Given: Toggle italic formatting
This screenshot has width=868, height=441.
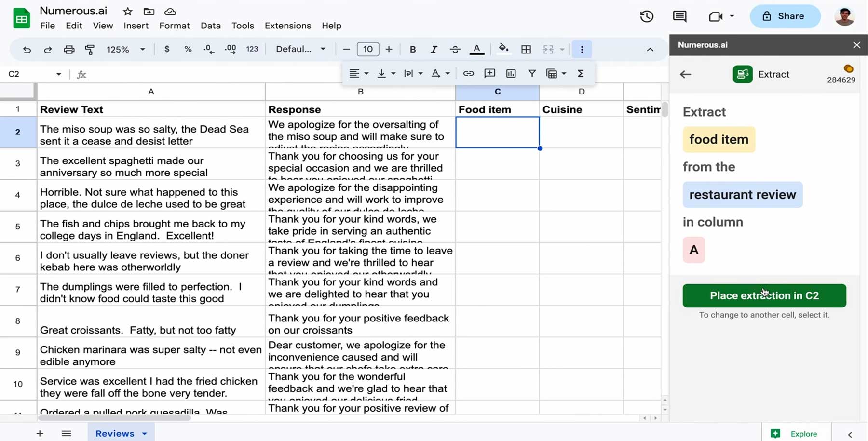Looking at the screenshot, I should tap(434, 49).
